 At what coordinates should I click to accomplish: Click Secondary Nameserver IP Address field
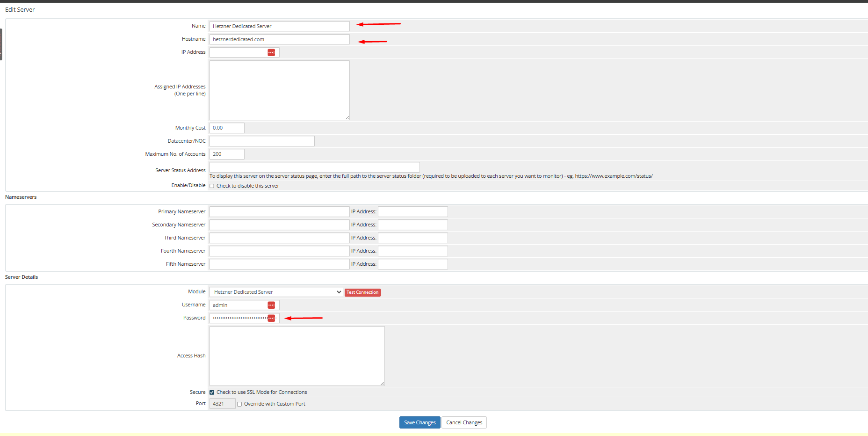412,225
